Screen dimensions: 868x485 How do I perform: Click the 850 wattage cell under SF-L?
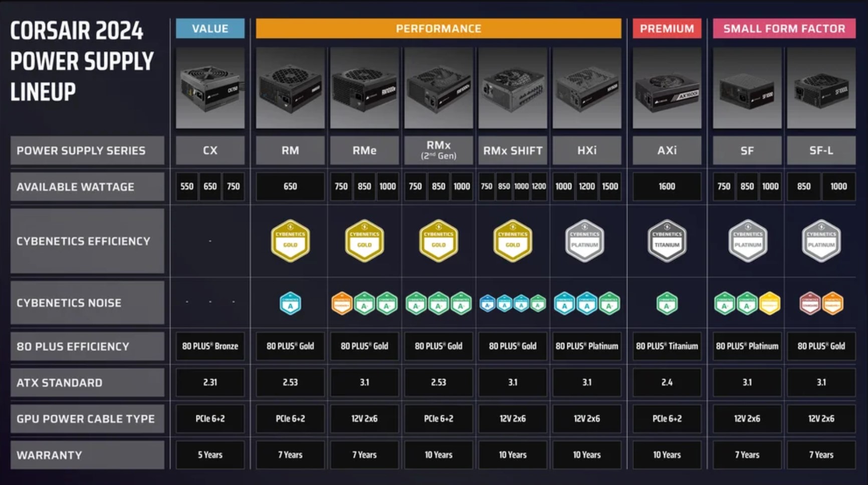(804, 187)
